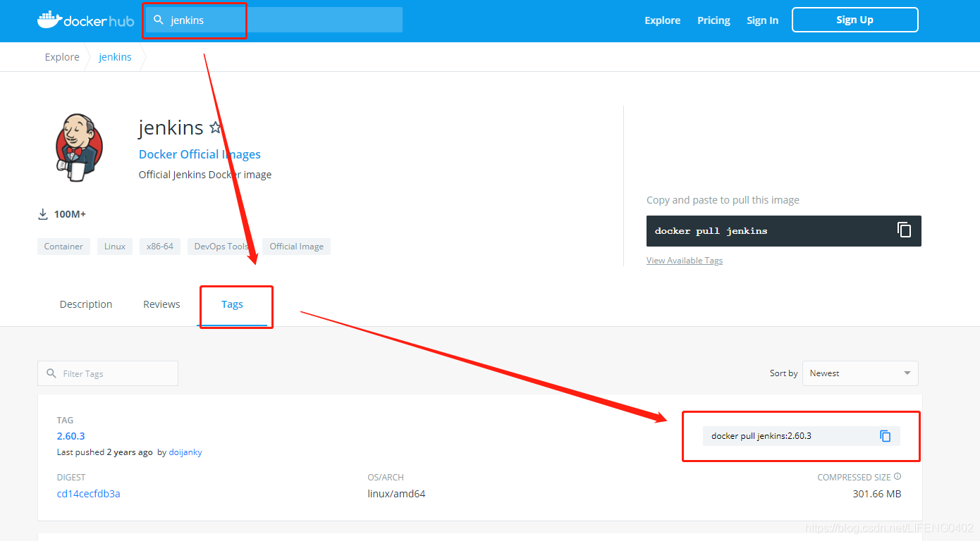980x541 pixels.
Task: Click the Container tag chip
Action: tap(63, 247)
